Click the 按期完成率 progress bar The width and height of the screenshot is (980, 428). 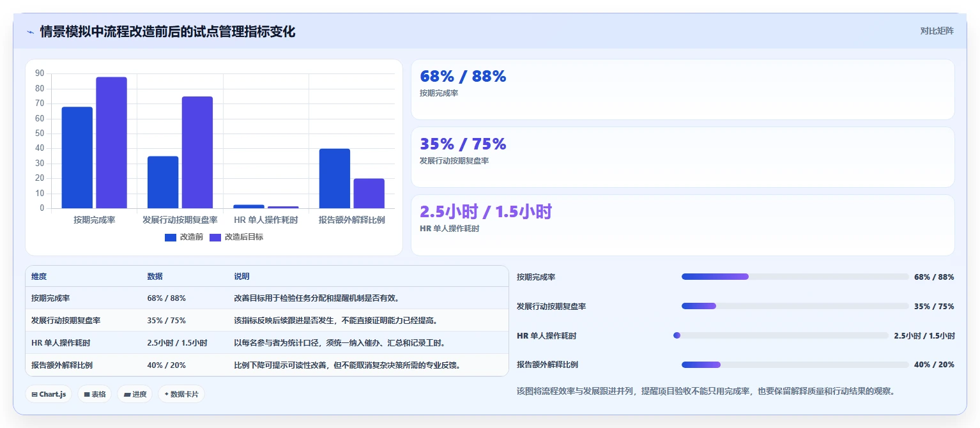pos(795,277)
